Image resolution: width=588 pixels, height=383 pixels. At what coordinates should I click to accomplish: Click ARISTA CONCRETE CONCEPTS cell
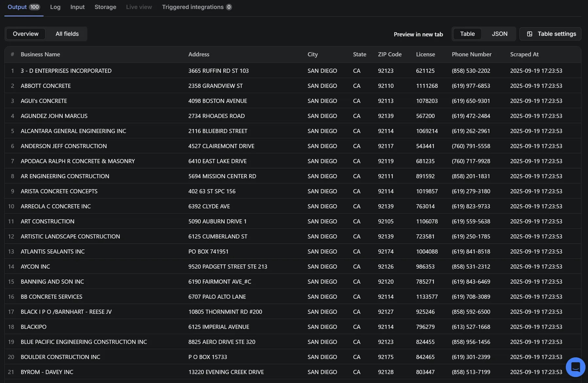pyautogui.click(x=59, y=191)
